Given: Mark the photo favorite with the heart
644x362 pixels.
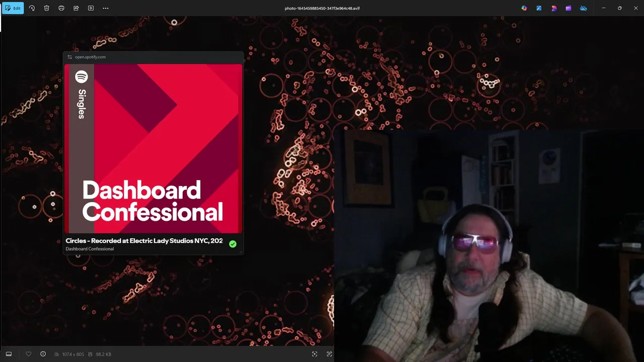Looking at the screenshot, I should [28, 354].
